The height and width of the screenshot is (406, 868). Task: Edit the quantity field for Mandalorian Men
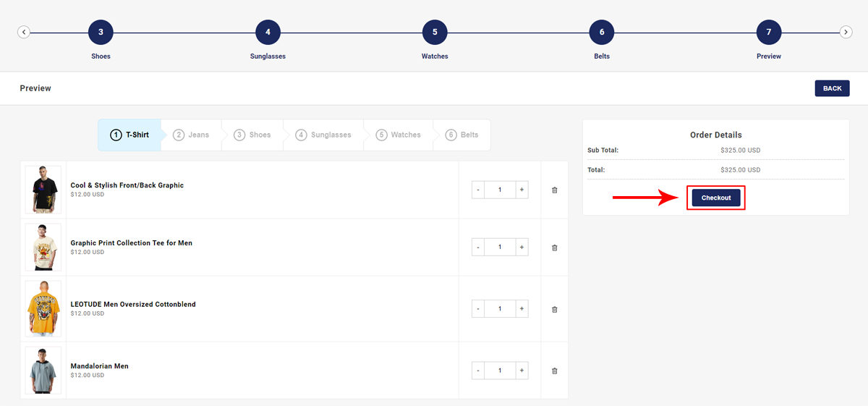[500, 371]
